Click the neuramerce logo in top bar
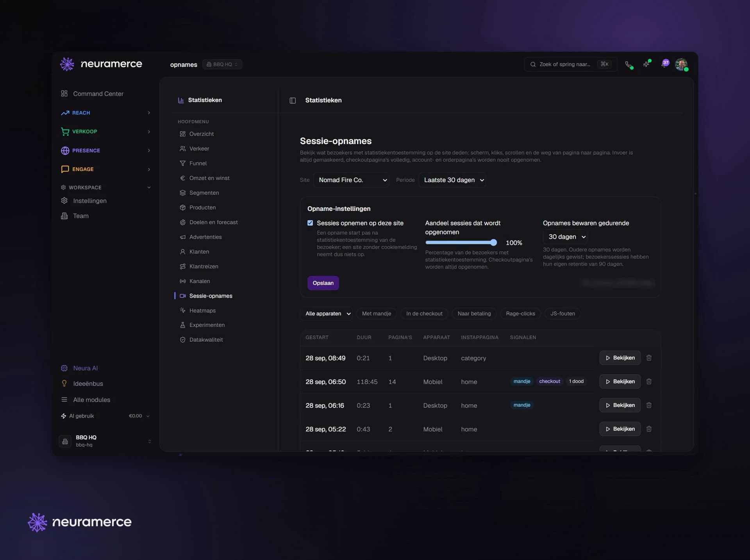Image resolution: width=750 pixels, height=560 pixels. pyautogui.click(x=101, y=64)
